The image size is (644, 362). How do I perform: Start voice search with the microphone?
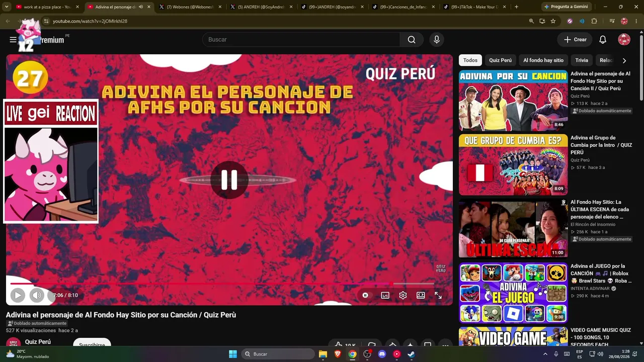pyautogui.click(x=437, y=40)
